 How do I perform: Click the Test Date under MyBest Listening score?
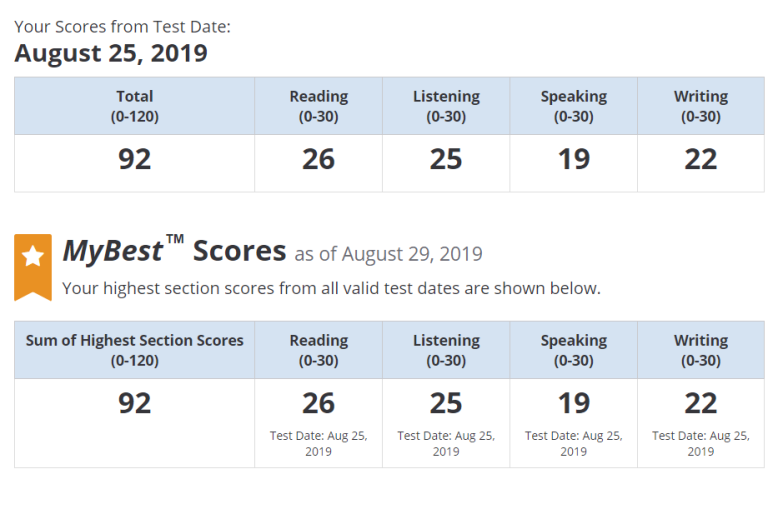click(446, 444)
